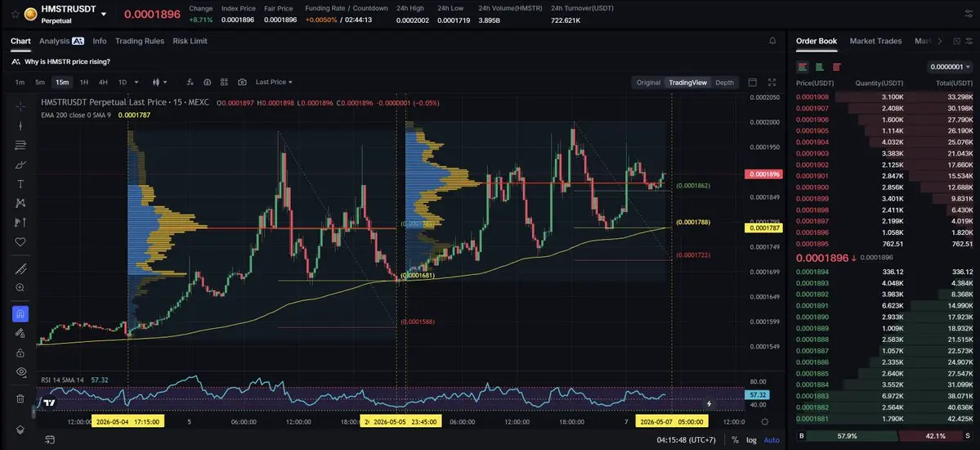The height and width of the screenshot is (450, 980).
Task: Open the video tutorial icon by order book
Action: (956, 41)
